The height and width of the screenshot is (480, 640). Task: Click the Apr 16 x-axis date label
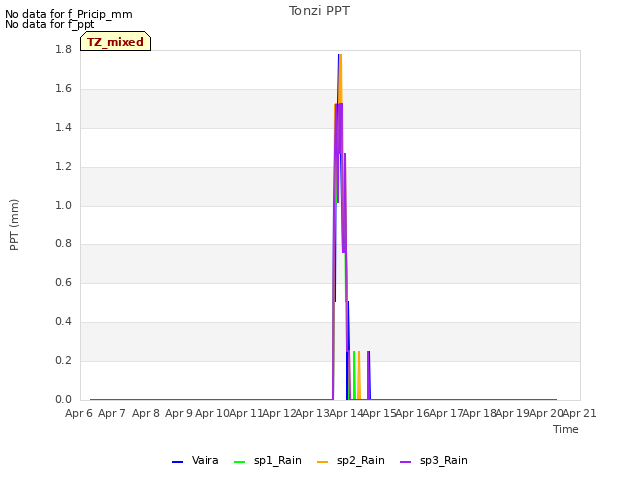(413, 413)
